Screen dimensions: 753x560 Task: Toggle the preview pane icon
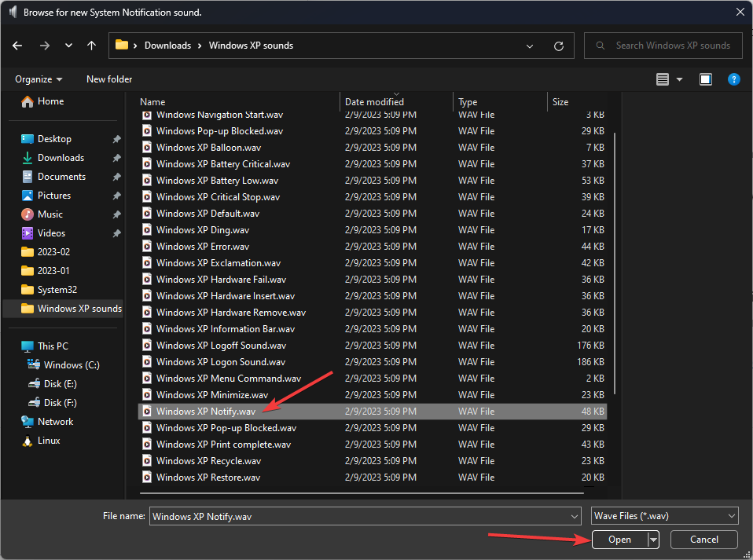click(706, 79)
